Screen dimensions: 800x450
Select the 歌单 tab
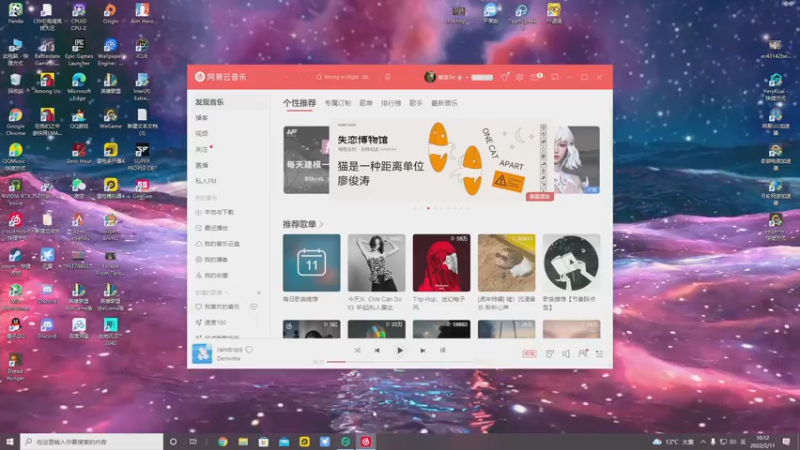point(366,103)
